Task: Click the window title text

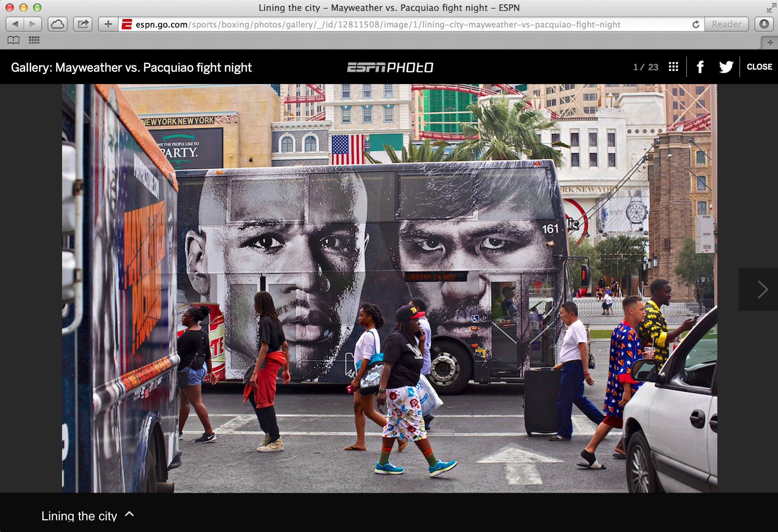Action: (x=389, y=8)
